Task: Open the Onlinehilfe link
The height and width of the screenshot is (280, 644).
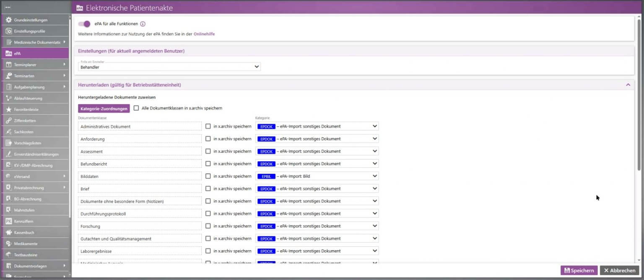Action: 204,34
